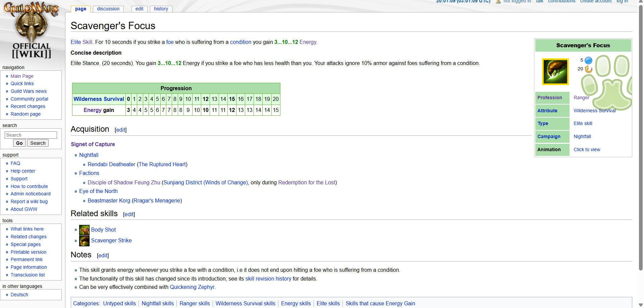Image resolution: width=644 pixels, height=308 pixels.
Task: Click Quickening Zephyr link
Action: pyautogui.click(x=192, y=287)
